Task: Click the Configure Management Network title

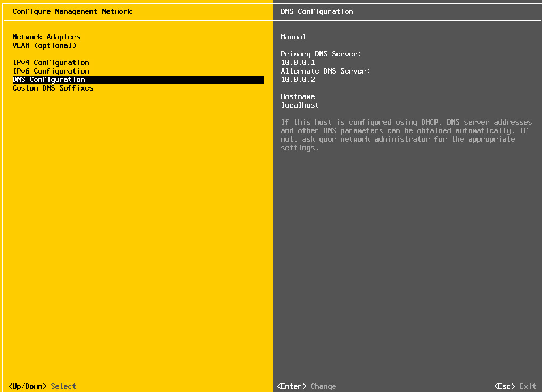Action: [x=72, y=11]
